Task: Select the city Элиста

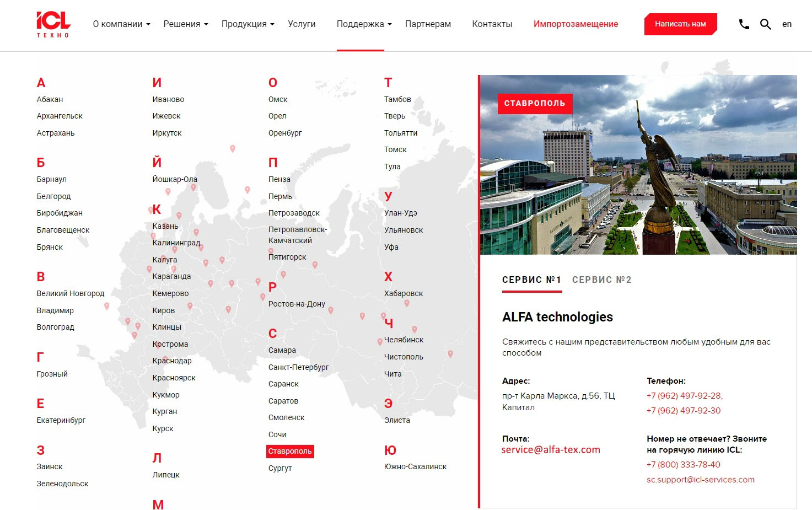Action: pyautogui.click(x=397, y=421)
